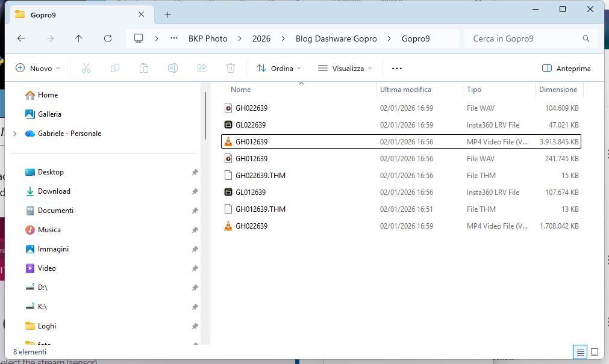Go up one folder level
This screenshot has width=609, height=364.
click(x=79, y=39)
